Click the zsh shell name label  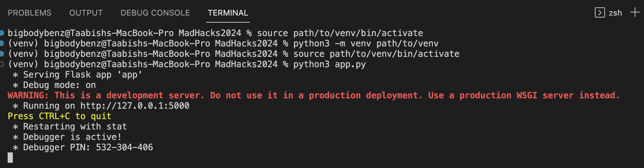click(615, 13)
